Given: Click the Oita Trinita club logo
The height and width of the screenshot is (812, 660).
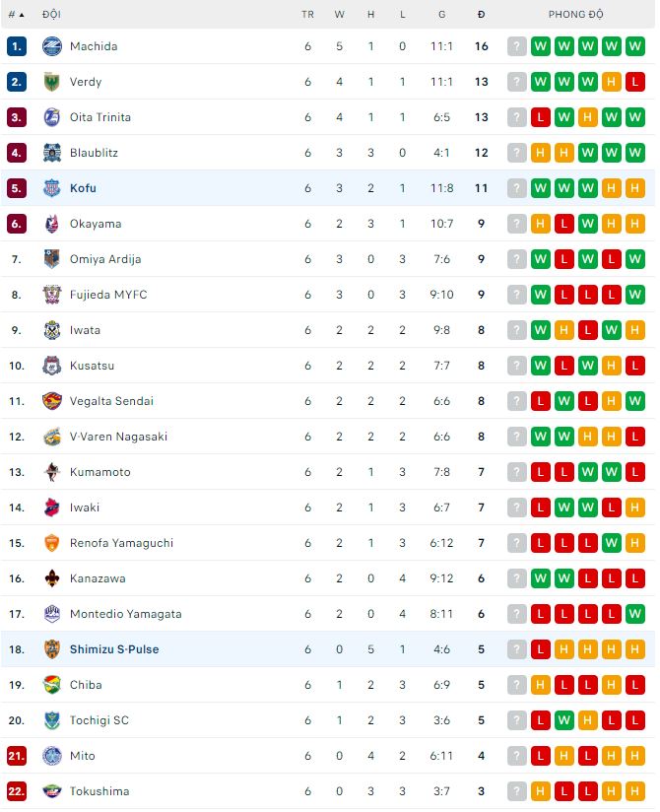Looking at the screenshot, I should coord(52,117).
